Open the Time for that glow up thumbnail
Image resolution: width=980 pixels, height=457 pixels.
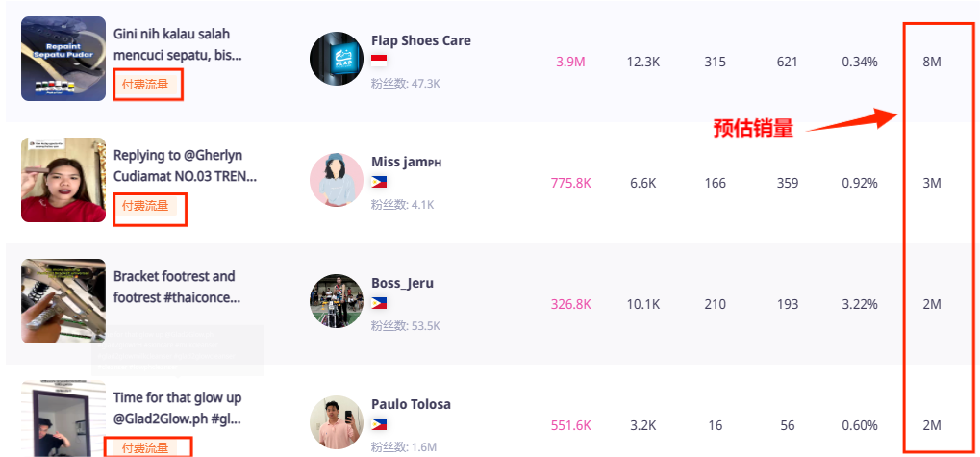pyautogui.click(x=63, y=419)
